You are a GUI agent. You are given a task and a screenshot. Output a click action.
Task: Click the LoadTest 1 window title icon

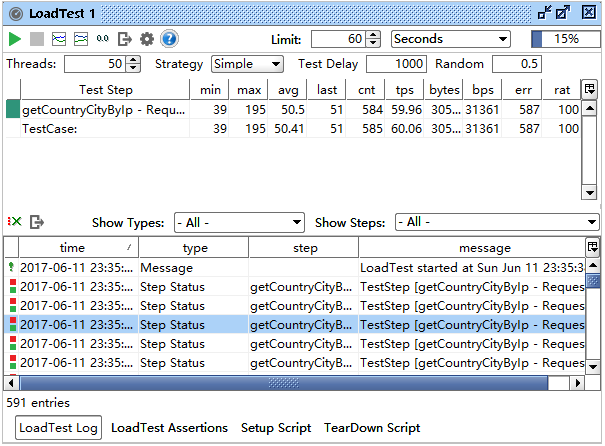tap(16, 14)
